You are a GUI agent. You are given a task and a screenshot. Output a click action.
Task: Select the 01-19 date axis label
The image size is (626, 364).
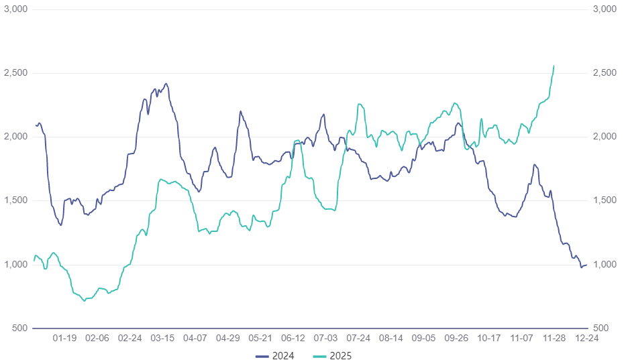(x=64, y=339)
